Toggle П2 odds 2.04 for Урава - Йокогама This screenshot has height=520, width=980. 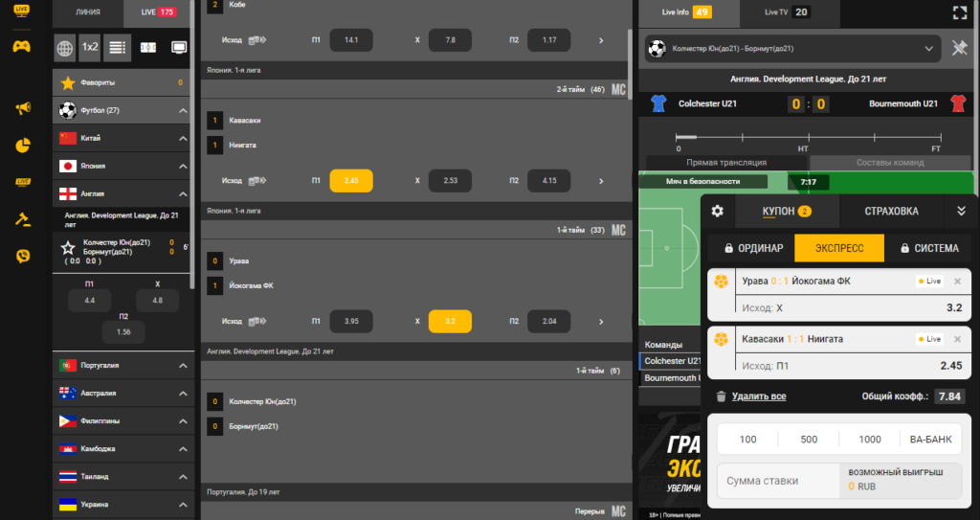[x=548, y=322]
